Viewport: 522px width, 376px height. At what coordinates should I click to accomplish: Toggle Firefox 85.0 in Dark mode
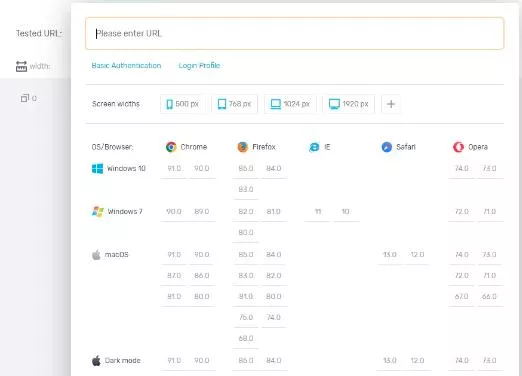pyautogui.click(x=246, y=361)
